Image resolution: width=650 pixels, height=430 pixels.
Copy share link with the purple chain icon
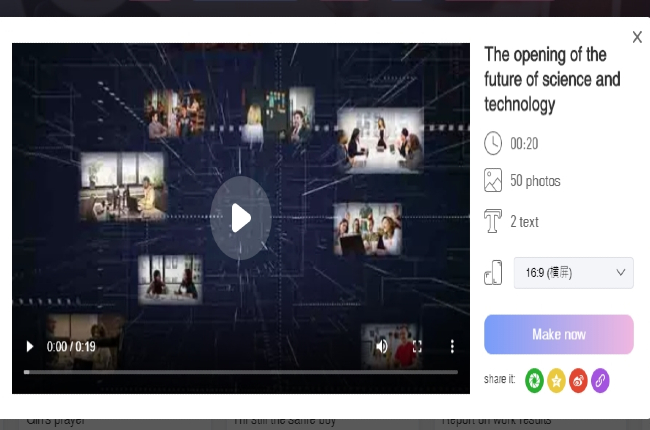(x=600, y=380)
